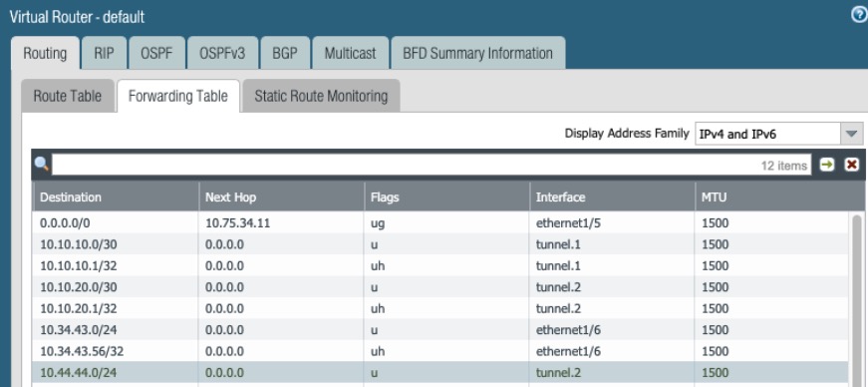Viewport: 868px width, 387px height.
Task: Click tunnel.2 in the 10.10.20.0/30 row
Action: click(558, 287)
